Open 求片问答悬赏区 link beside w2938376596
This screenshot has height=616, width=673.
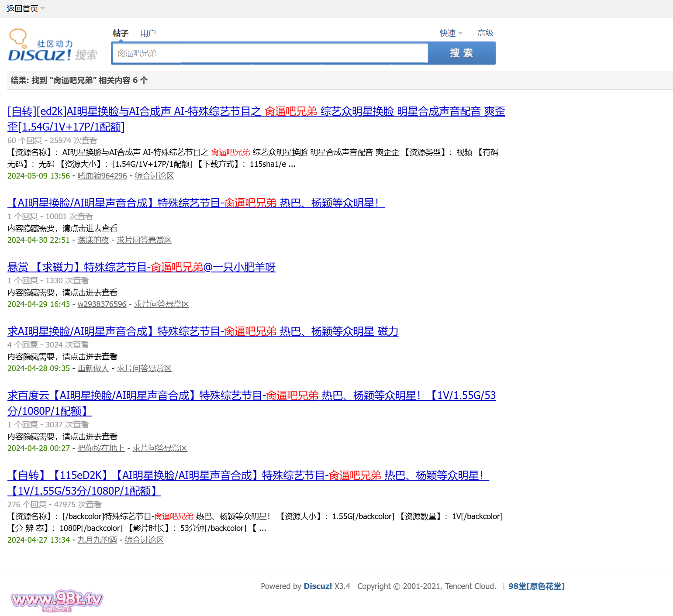162,304
